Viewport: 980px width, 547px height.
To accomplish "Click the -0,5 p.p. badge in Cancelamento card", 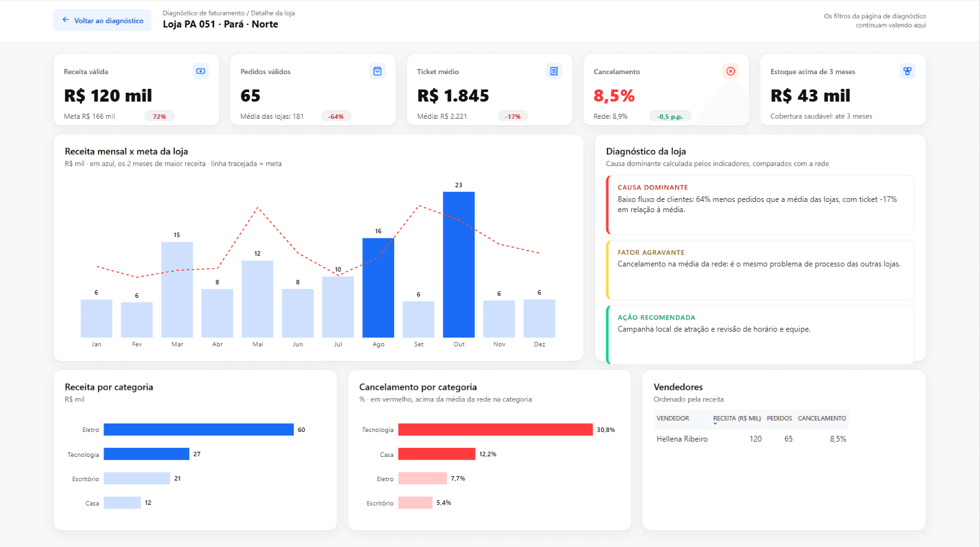I will coord(670,116).
